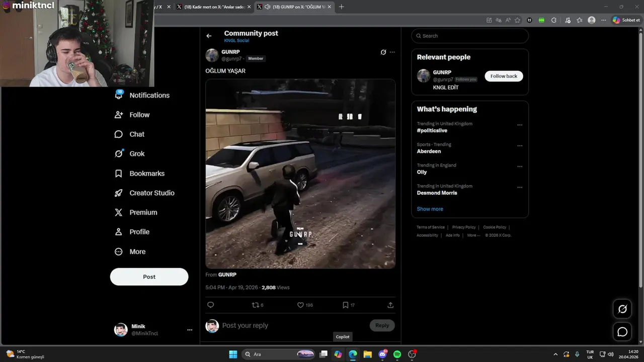Open Discord from the taskbar

point(382,354)
